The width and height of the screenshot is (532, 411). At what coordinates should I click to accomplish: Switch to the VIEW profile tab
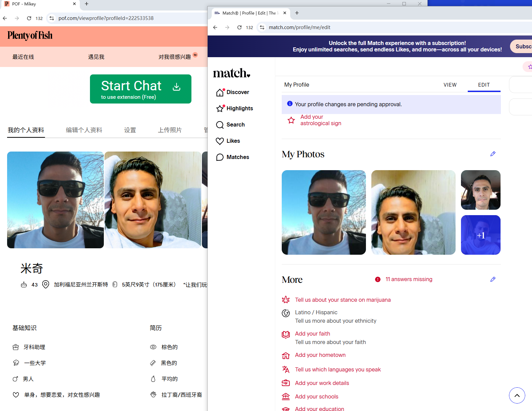pos(450,85)
